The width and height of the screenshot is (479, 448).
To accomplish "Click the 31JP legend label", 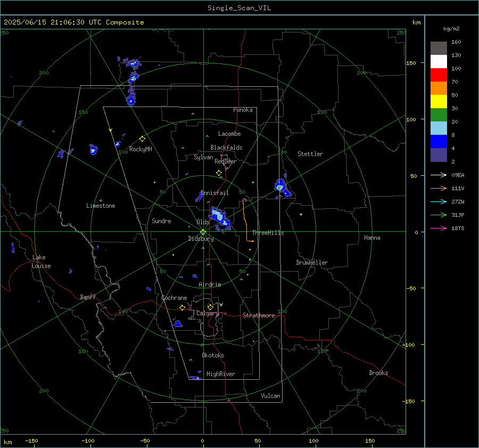I will coord(458,215).
